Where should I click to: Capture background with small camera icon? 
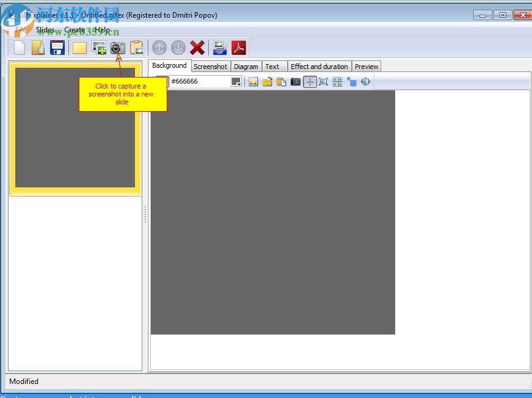[296, 82]
